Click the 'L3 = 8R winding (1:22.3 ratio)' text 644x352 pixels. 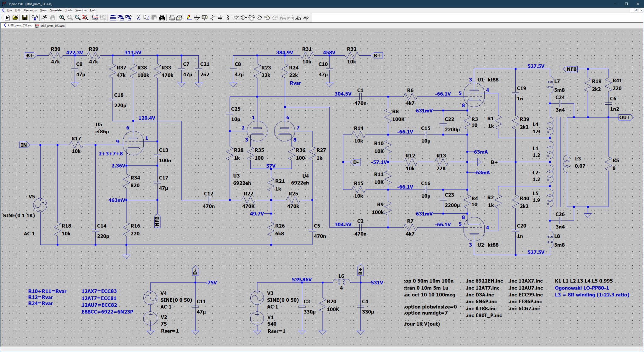(592, 295)
